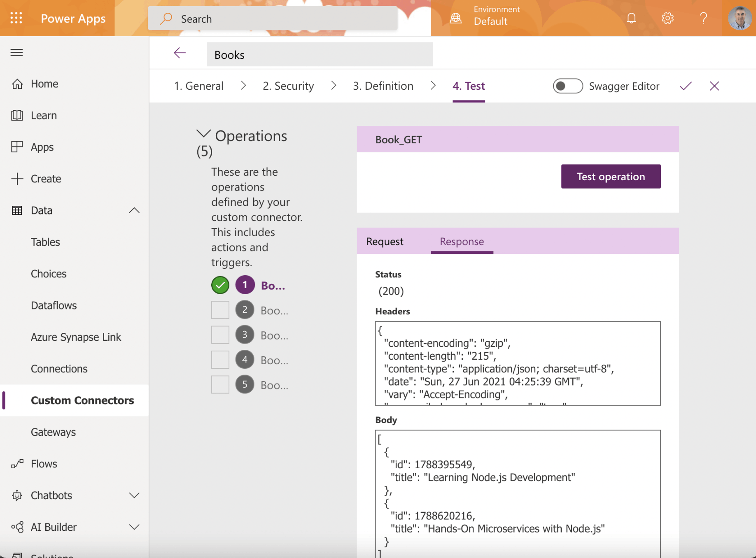Open Gateways page
This screenshot has width=756, height=558.
pos(54,432)
